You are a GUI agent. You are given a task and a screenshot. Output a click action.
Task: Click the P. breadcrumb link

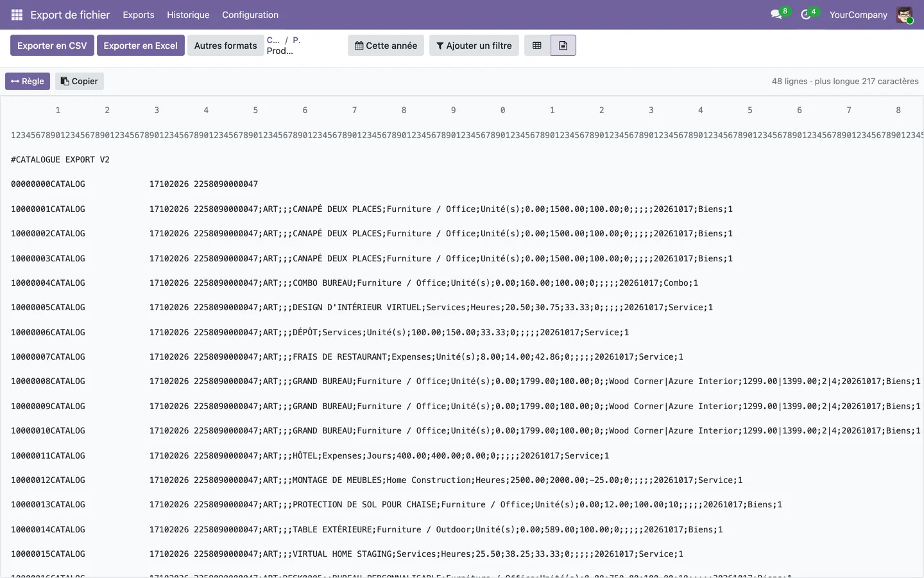[296, 40]
